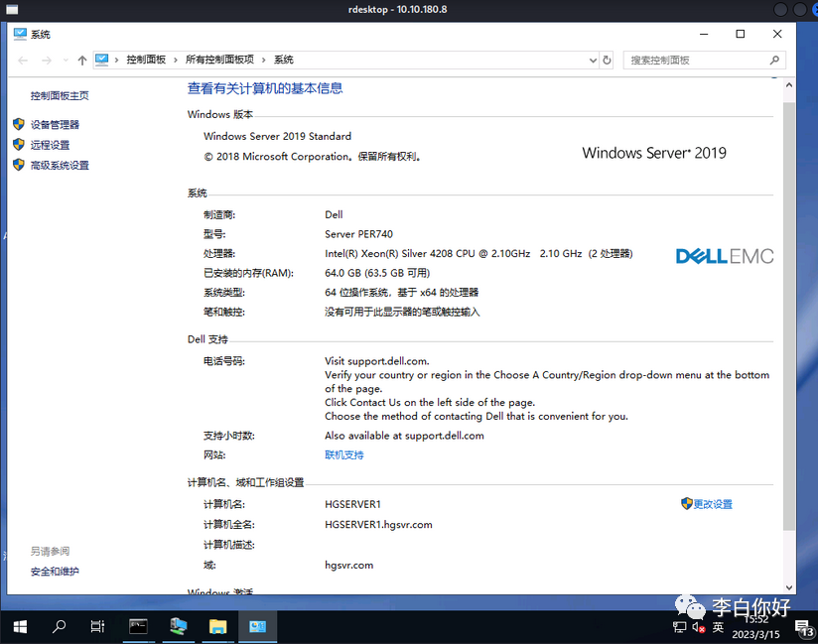This screenshot has width=818, height=644.
Task: Click the Intel Xeon Silver 4208 processor text
Action: pyautogui.click(x=478, y=253)
